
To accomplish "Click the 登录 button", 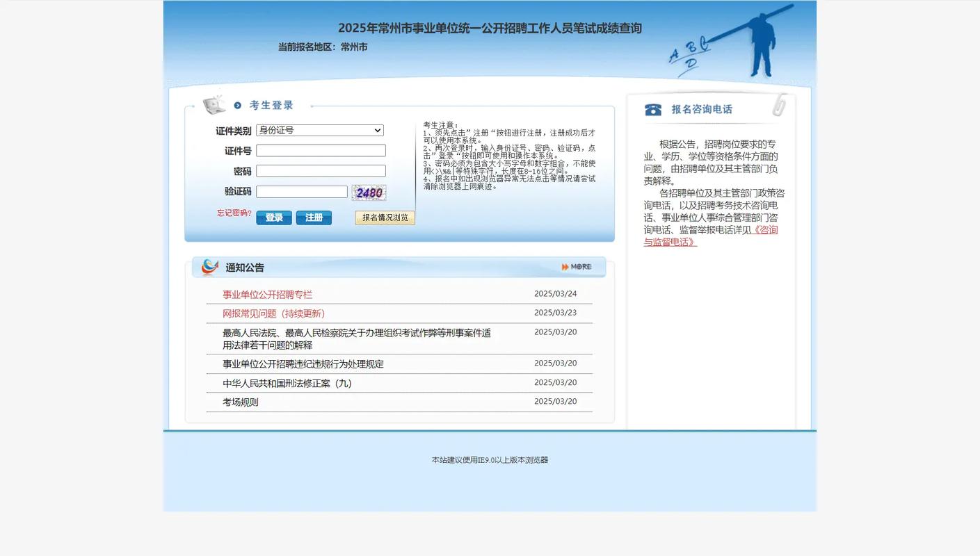I will pyautogui.click(x=273, y=217).
